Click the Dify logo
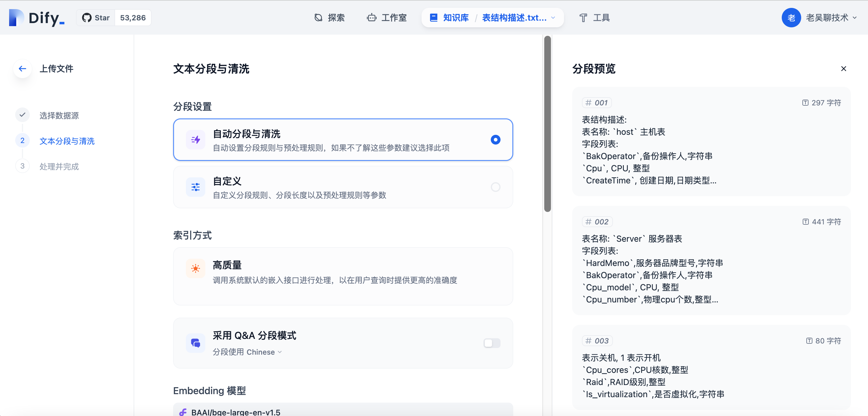Viewport: 868px width, 416px height. pyautogui.click(x=37, y=18)
